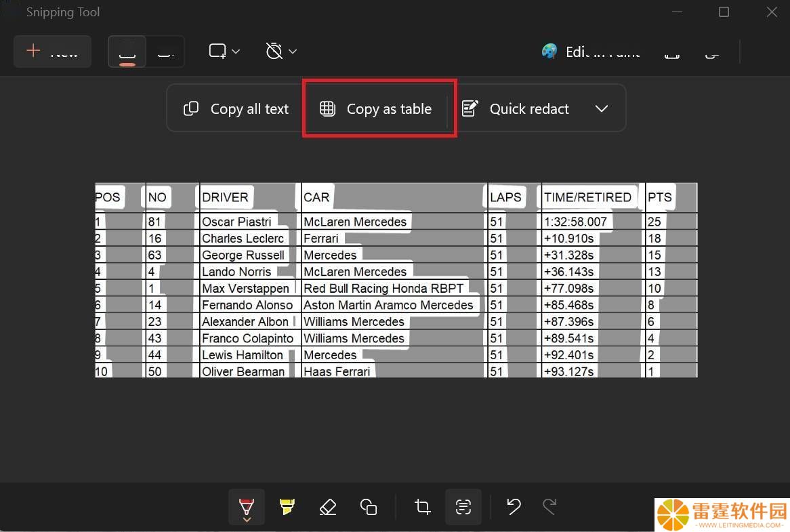Start a new snip with the plus button
Screen dimensions: 790x532
point(52,52)
